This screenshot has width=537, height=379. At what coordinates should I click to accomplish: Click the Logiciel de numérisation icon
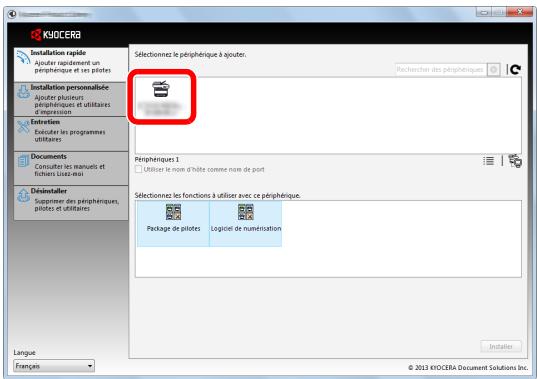coord(246,212)
